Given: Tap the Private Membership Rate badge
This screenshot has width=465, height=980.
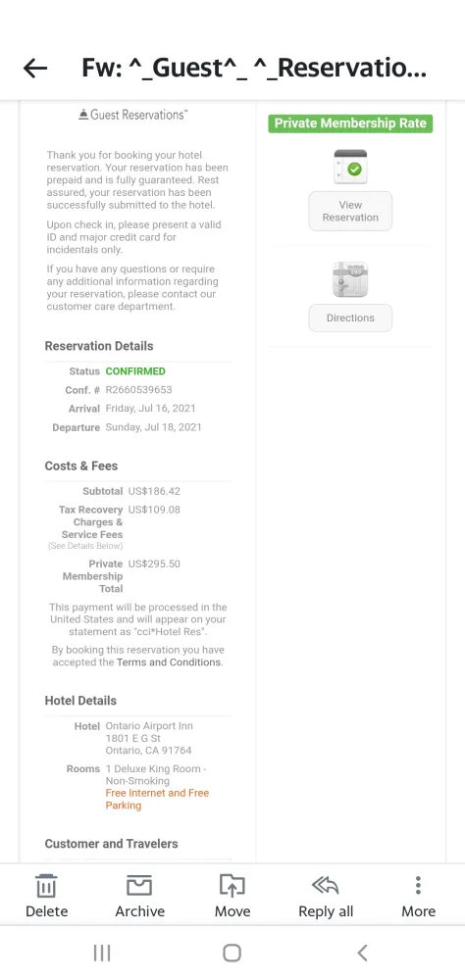Looking at the screenshot, I should pos(350,123).
